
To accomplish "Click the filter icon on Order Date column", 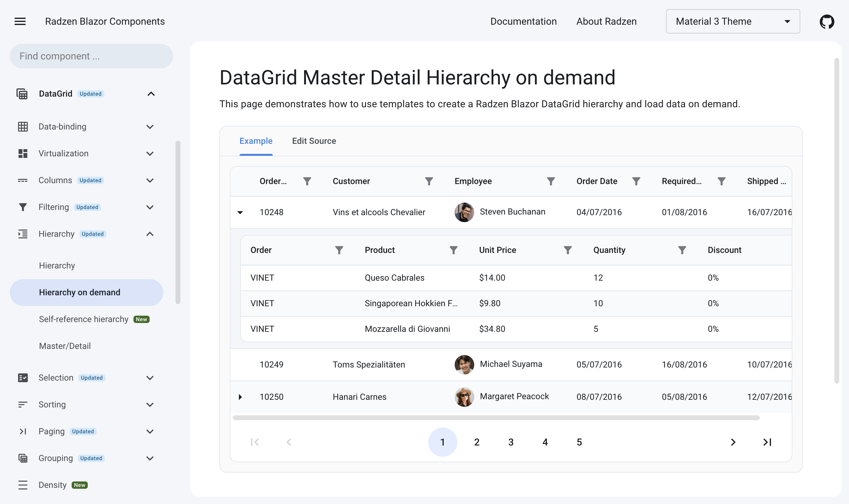I will coord(636,181).
